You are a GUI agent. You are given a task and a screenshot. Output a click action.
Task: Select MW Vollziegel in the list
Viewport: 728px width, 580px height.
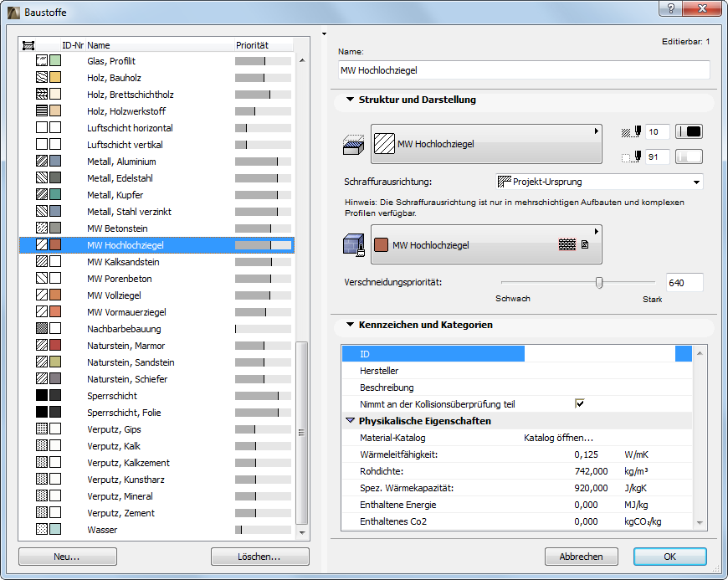click(157, 295)
